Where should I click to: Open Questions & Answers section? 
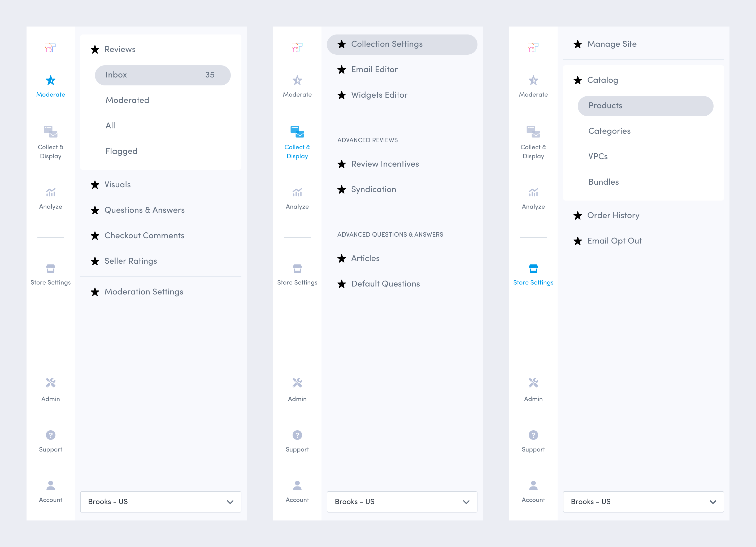tap(144, 210)
